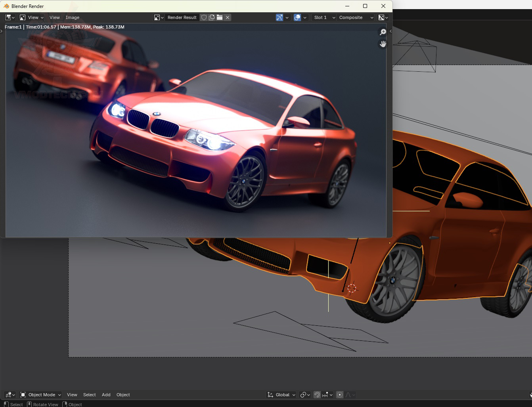This screenshot has height=407, width=532.
Task: Click the Render Result image name field
Action: (x=182, y=17)
